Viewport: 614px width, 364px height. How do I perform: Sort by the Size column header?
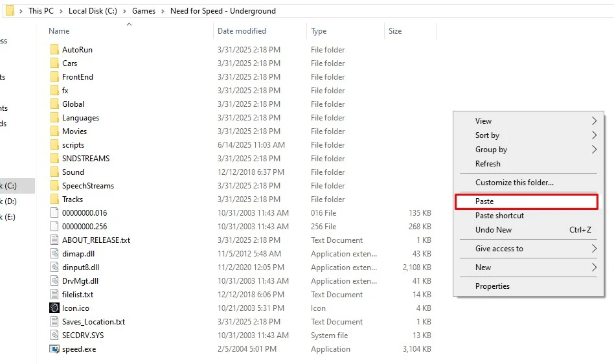click(x=395, y=31)
